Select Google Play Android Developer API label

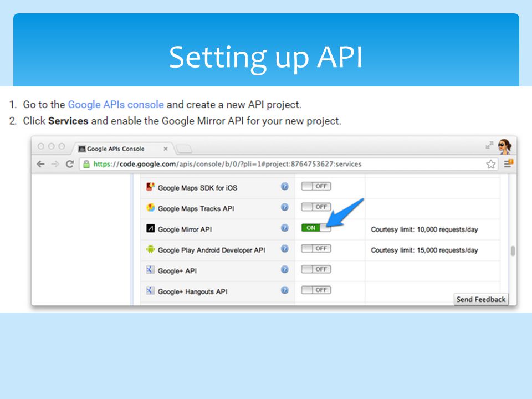point(212,250)
